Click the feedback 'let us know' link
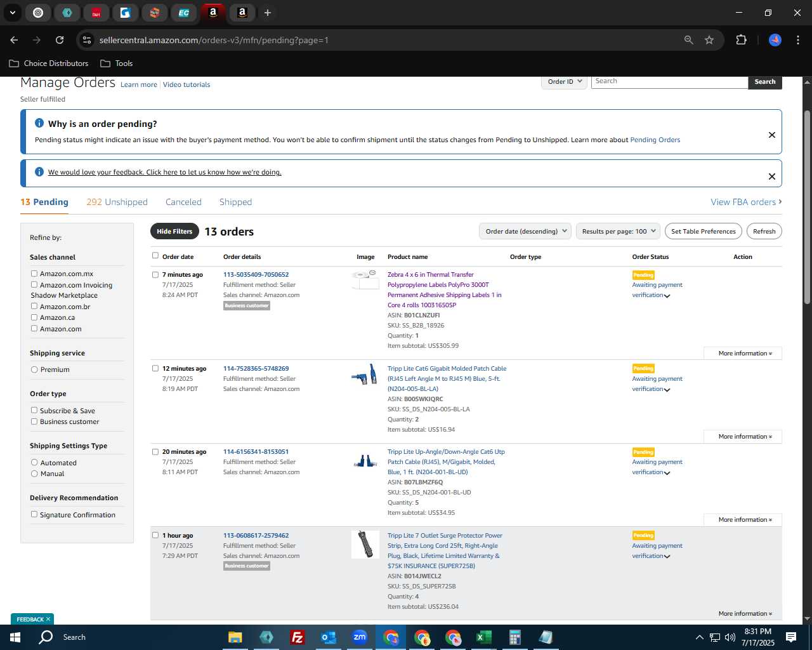 [x=164, y=172]
